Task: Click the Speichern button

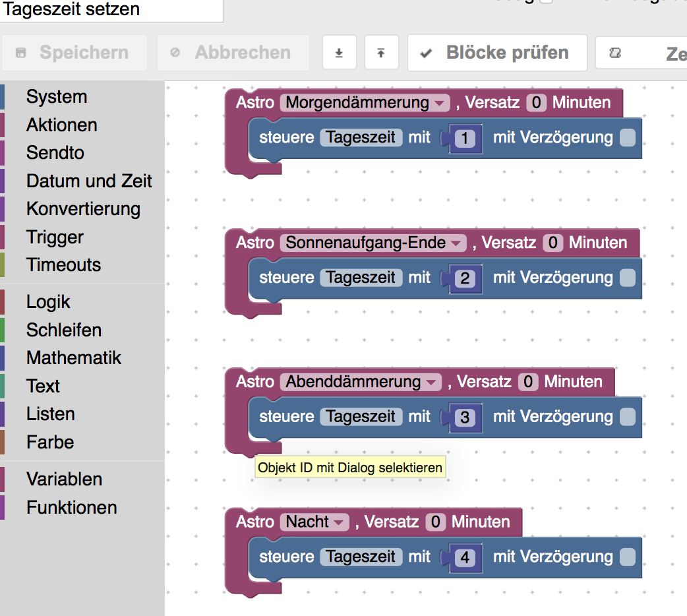Action: (74, 53)
